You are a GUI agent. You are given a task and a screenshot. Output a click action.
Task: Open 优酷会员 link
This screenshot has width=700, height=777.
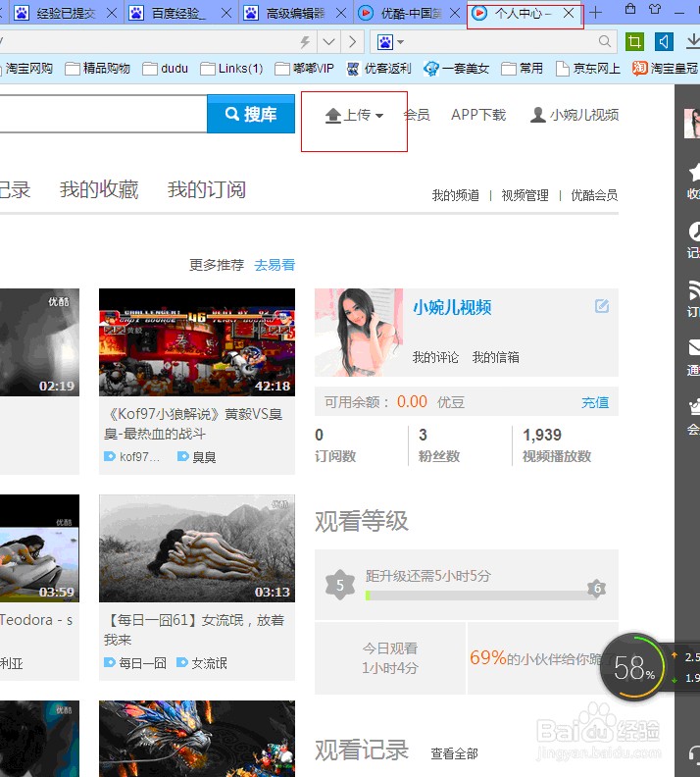(x=594, y=196)
